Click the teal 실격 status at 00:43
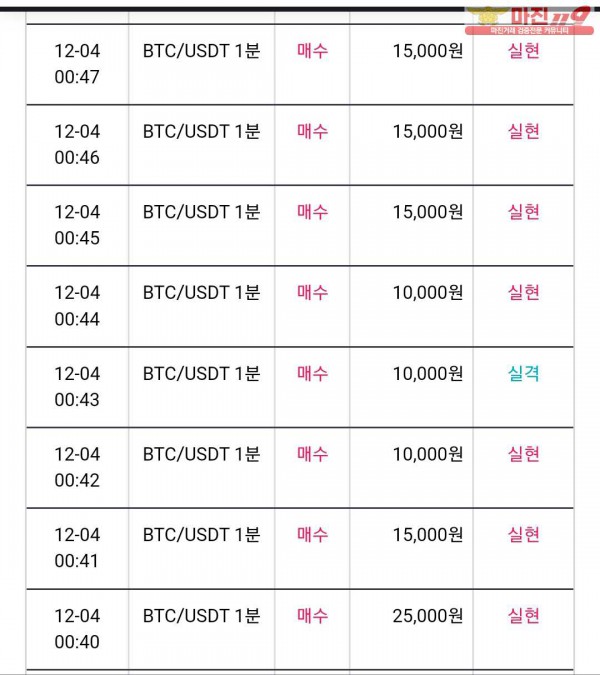The height and width of the screenshot is (675, 600). pyautogui.click(x=523, y=373)
